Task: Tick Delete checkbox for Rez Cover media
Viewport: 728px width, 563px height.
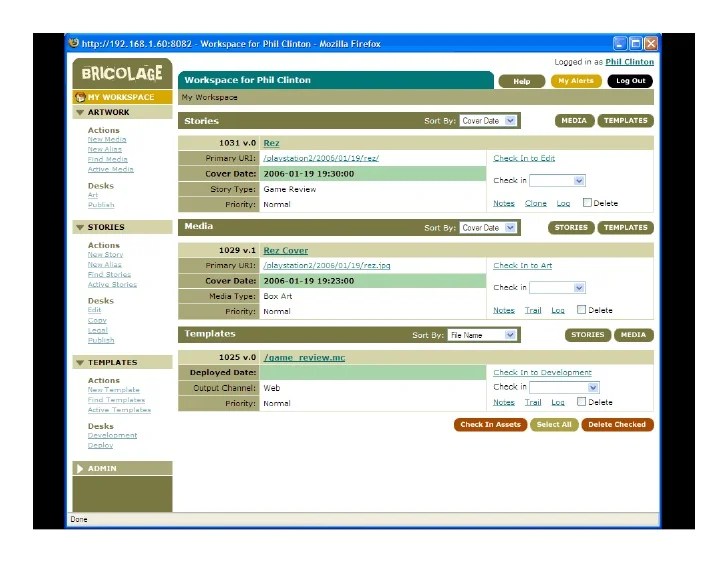Action: pyautogui.click(x=581, y=309)
